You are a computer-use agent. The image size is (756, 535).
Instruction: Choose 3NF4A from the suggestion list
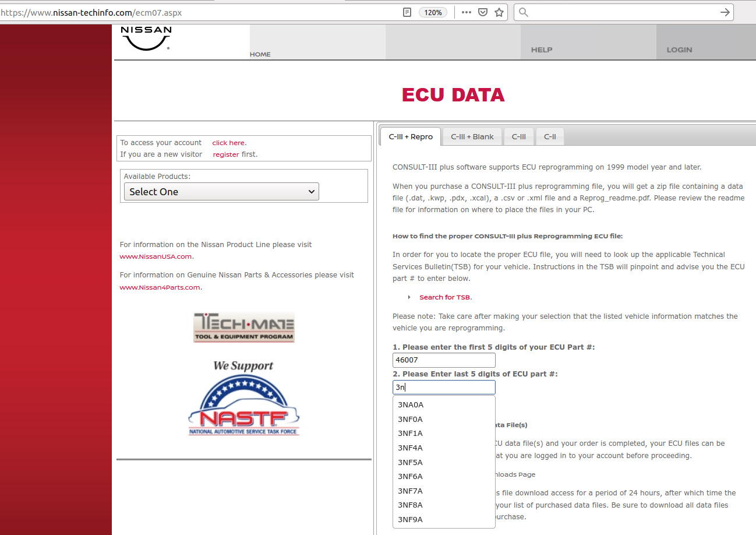point(444,448)
